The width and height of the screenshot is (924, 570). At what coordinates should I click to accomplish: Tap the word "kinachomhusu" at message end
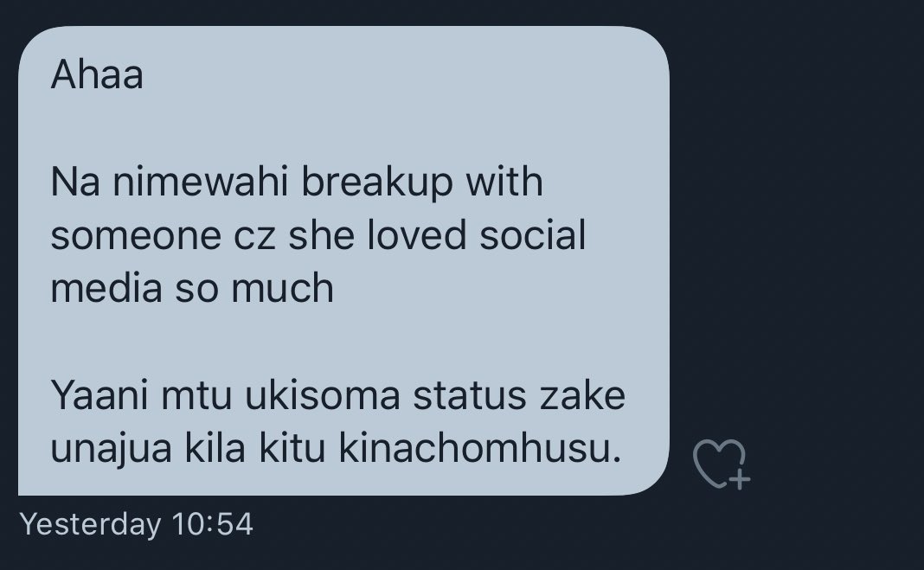point(476,449)
